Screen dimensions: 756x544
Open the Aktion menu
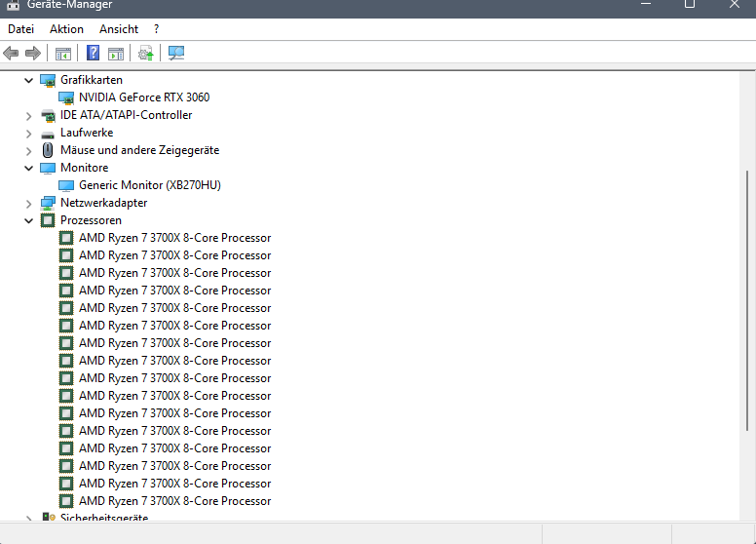(66, 29)
